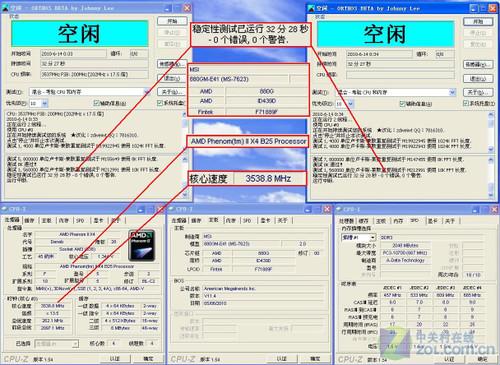Click 确定 button in left CPU-Z window
Screen dimensions: 500x365
tap(148, 359)
